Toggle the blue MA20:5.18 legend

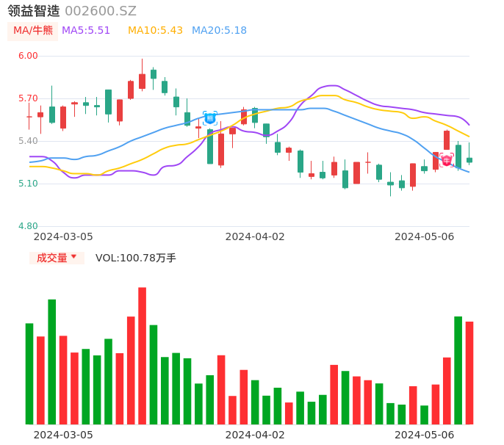[219, 31]
